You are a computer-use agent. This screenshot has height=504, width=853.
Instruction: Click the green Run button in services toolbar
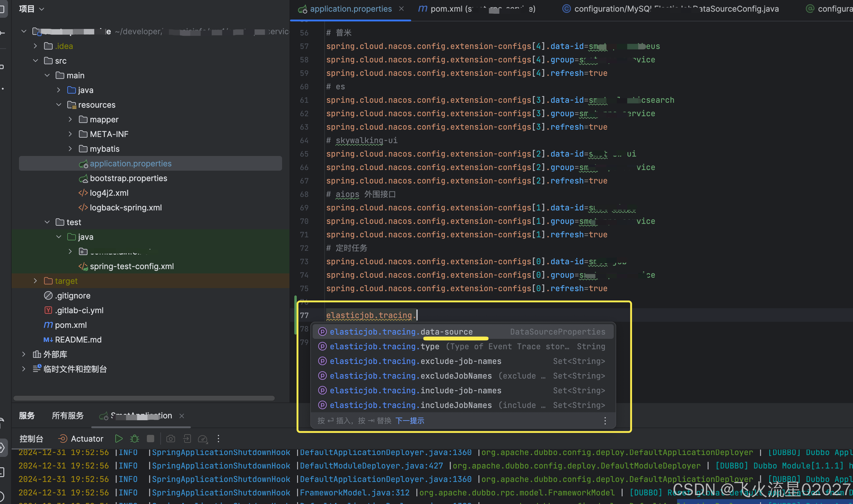click(x=118, y=439)
